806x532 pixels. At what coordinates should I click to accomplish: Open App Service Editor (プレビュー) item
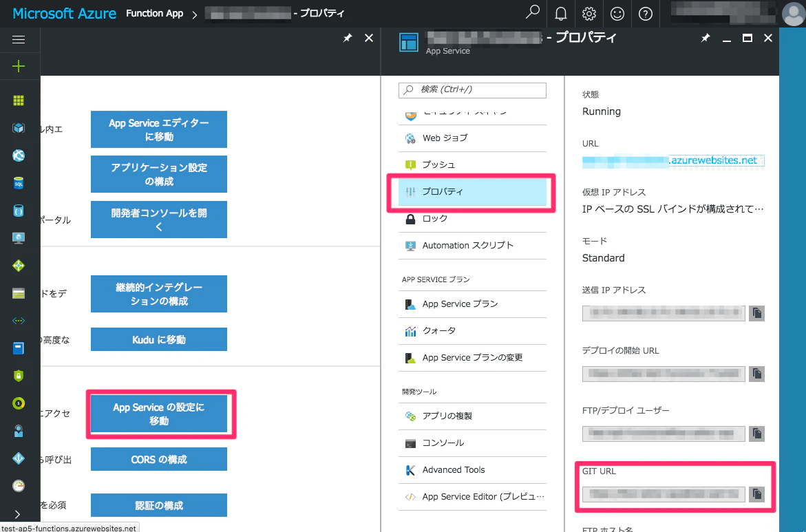[472, 497]
